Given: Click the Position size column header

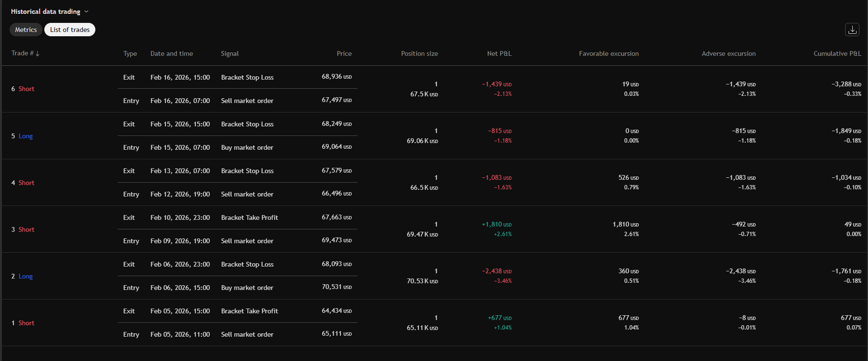Looking at the screenshot, I should tap(419, 53).
